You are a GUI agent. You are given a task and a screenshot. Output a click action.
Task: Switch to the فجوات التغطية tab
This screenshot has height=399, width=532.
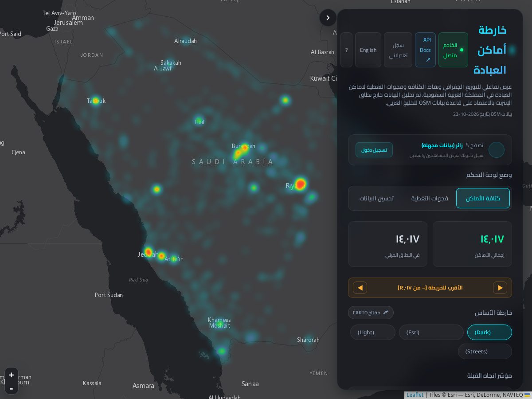tap(430, 198)
